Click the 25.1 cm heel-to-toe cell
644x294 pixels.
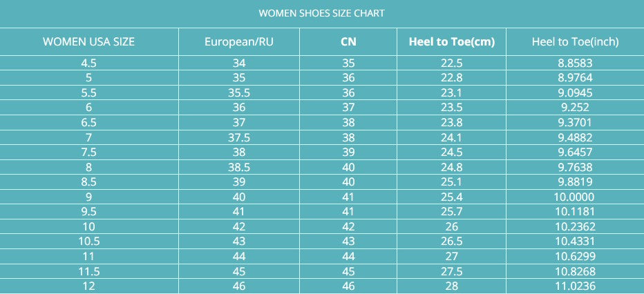coord(452,182)
